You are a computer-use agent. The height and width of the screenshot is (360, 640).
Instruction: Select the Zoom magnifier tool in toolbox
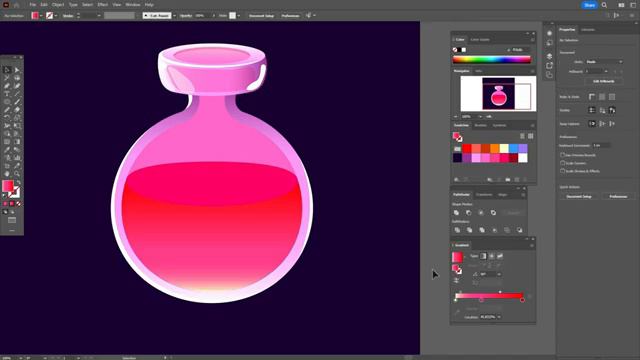tap(17, 174)
